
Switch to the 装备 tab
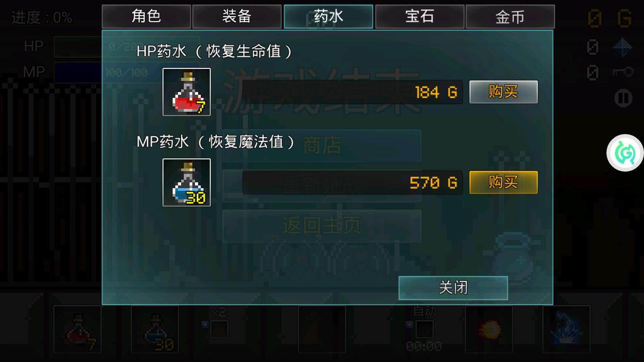click(237, 17)
